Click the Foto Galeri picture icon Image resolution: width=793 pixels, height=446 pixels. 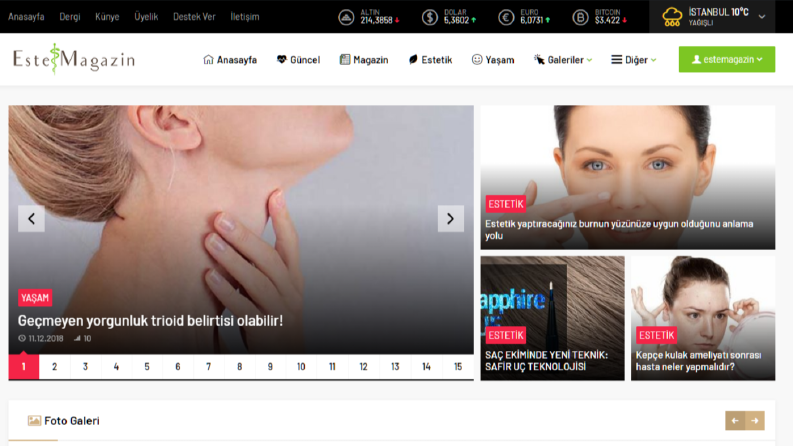tap(34, 420)
